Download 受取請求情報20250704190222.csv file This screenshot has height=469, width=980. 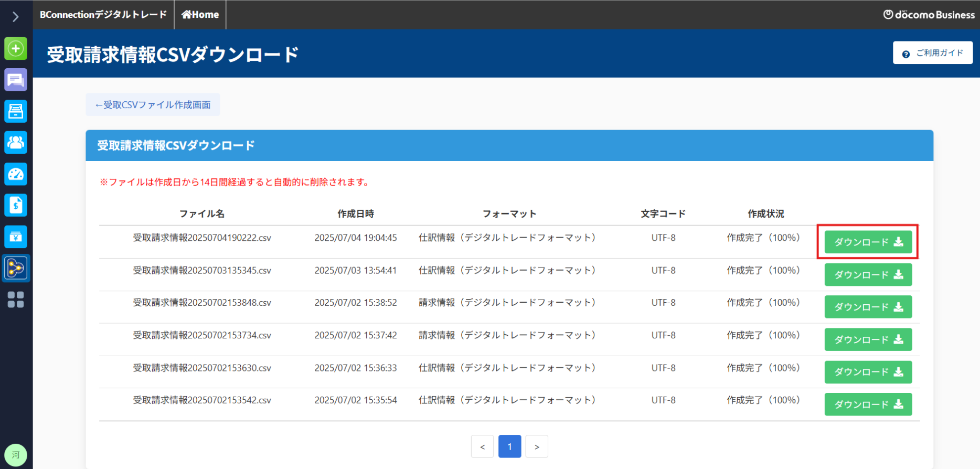(x=868, y=242)
